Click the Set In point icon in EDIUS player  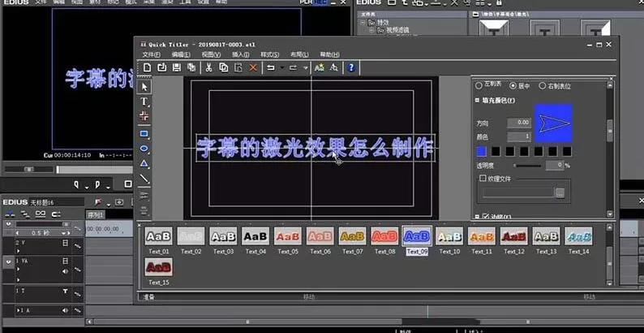click(76, 184)
